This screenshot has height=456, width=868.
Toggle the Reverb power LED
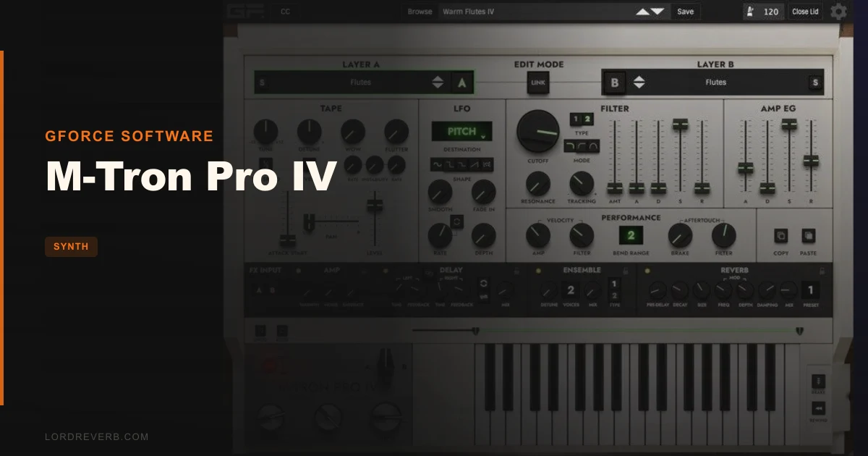tap(647, 271)
